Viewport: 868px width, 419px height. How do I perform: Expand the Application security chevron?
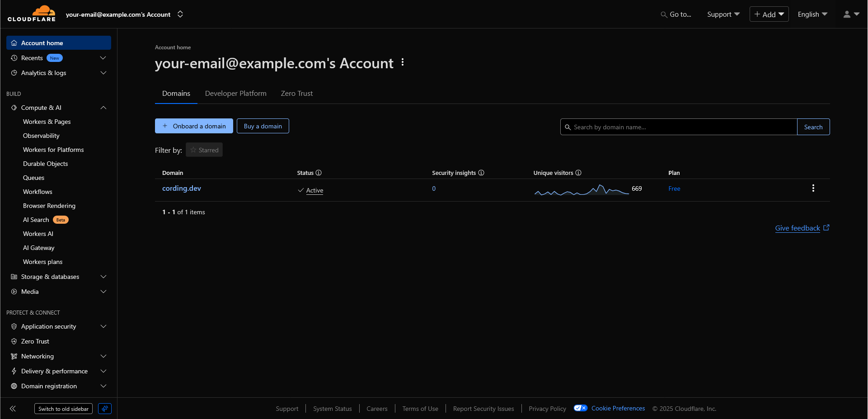point(103,326)
